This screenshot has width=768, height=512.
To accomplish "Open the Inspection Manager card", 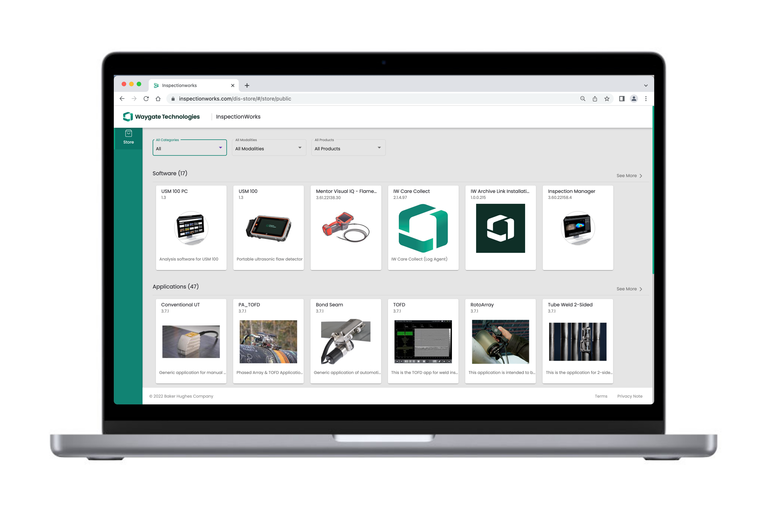I will (578, 227).
